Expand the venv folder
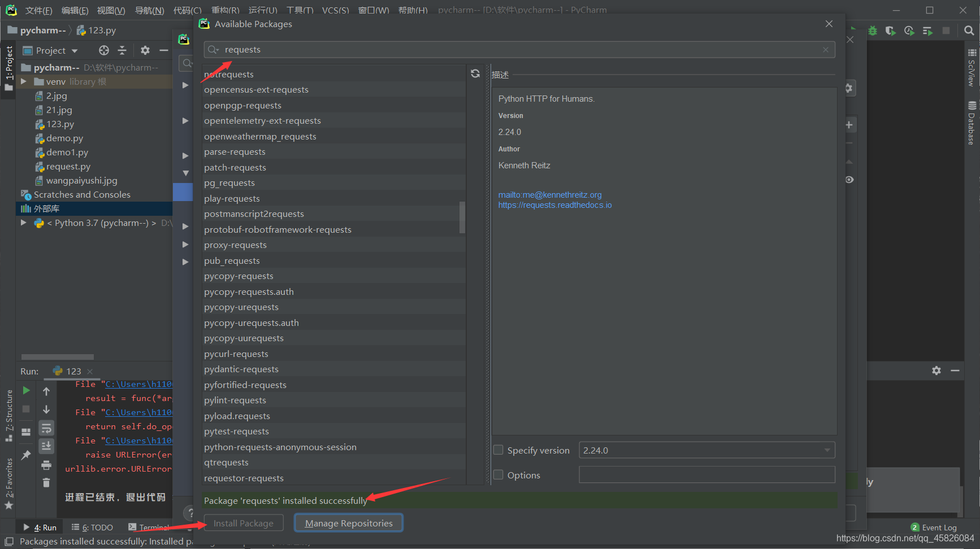Viewport: 980px width, 549px height. tap(24, 81)
